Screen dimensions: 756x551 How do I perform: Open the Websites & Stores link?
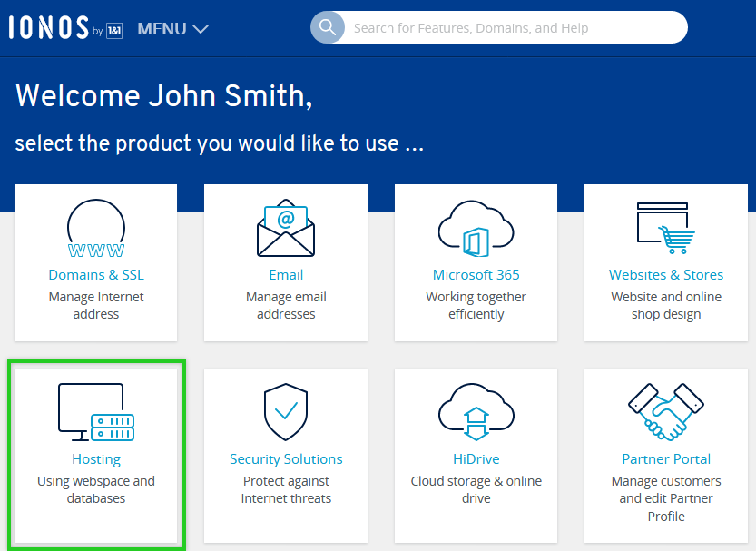pyautogui.click(x=666, y=275)
